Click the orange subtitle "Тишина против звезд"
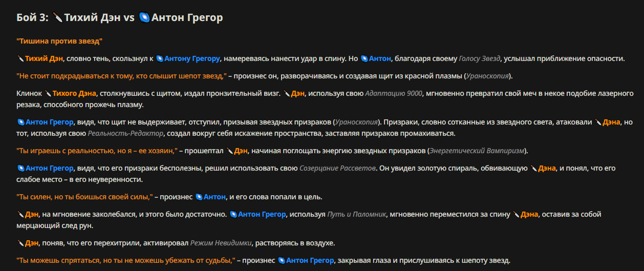Viewport: 644px width, 271px height. pyautogui.click(x=59, y=41)
